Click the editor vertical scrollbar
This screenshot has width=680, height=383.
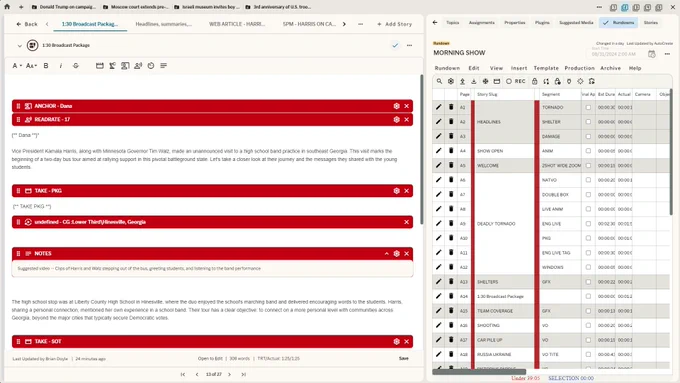(x=421, y=149)
